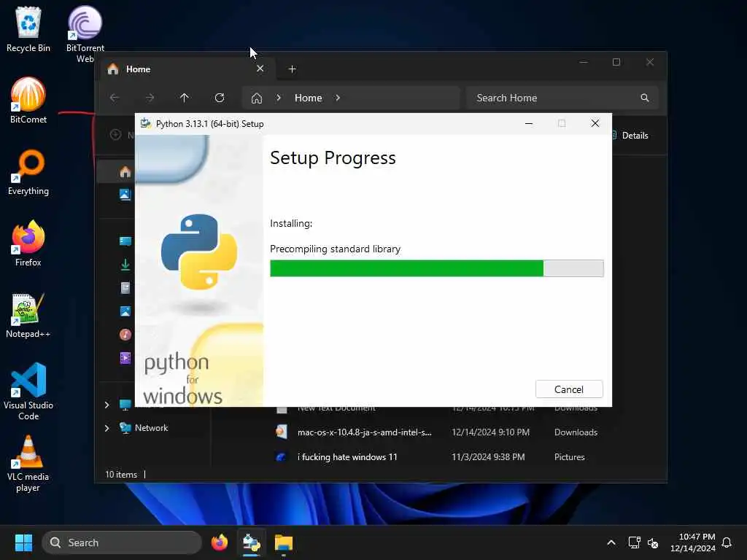747x560 pixels.
Task: Select the Desktop icon in Explorer sidebar
Action: 125,241
